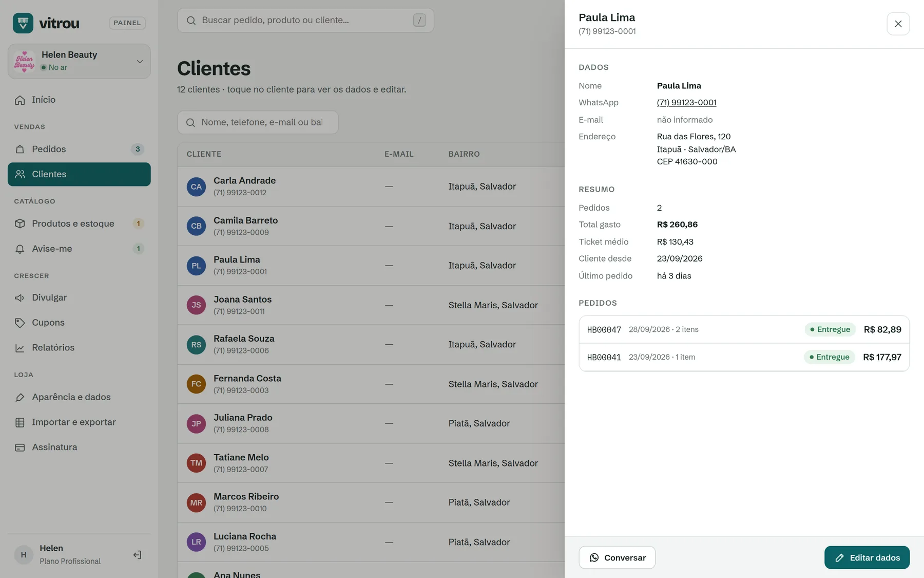This screenshot has height=578, width=924.
Task: Click the logout icon beside Helen
Action: tap(137, 554)
